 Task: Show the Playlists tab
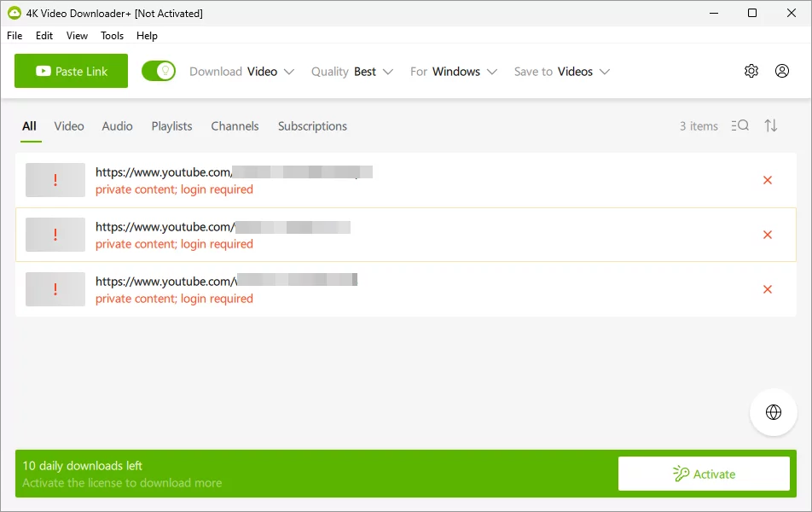point(171,126)
